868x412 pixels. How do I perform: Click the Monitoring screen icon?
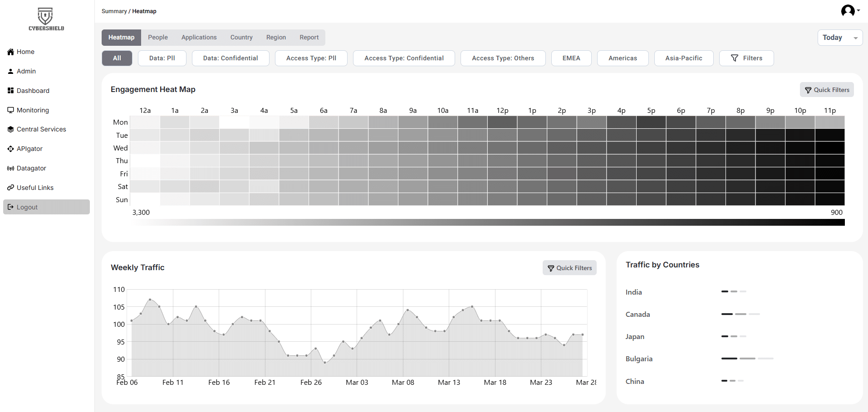pyautogui.click(x=10, y=110)
